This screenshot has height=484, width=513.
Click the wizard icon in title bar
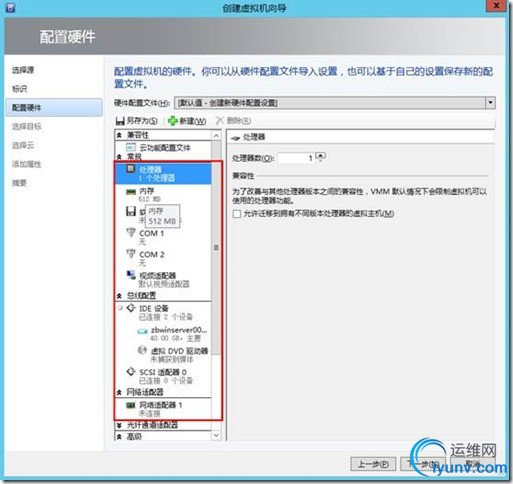(x=11, y=7)
